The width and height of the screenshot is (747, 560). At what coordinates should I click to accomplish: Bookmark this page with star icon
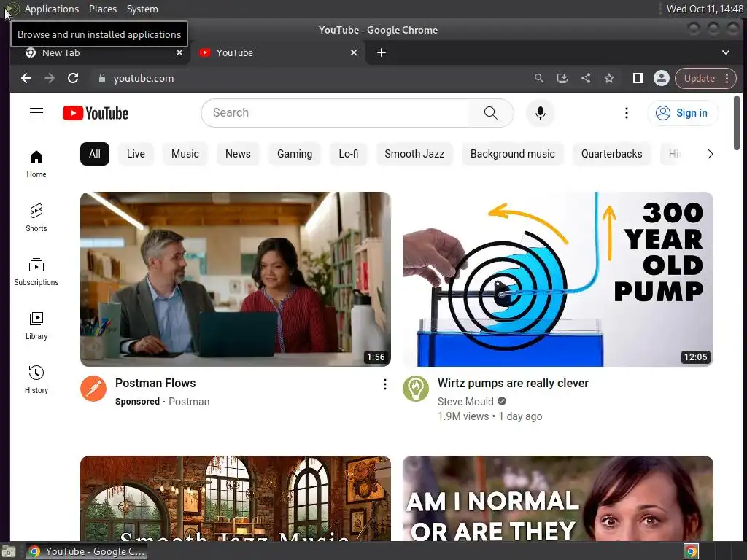click(x=609, y=78)
